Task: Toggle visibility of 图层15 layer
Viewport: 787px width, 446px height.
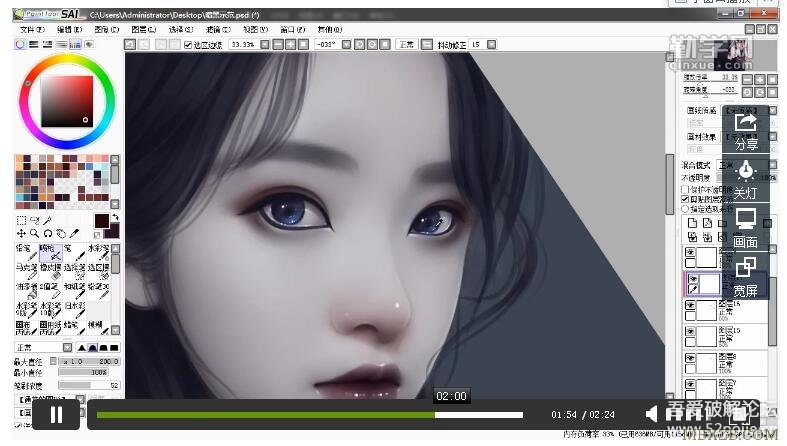Action: coord(691,332)
